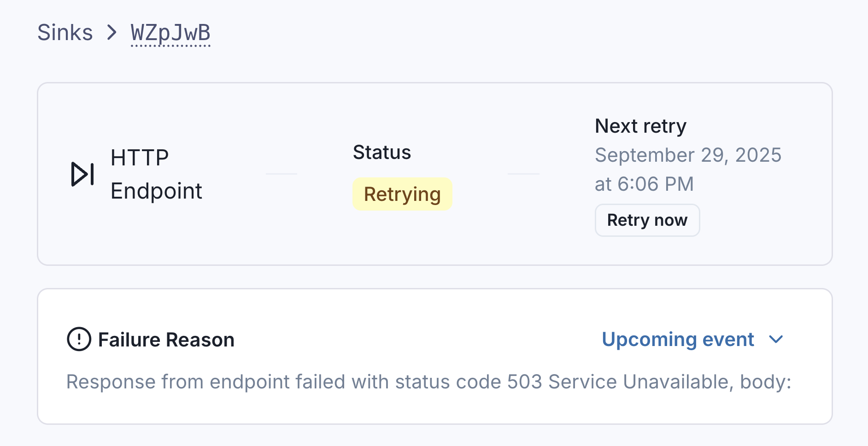This screenshot has height=446, width=868.
Task: Click the word Endpoint under HTTP
Action: (x=156, y=191)
